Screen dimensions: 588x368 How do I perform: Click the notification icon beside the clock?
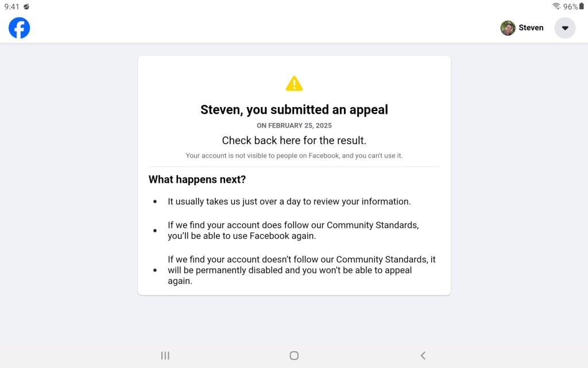tap(26, 7)
